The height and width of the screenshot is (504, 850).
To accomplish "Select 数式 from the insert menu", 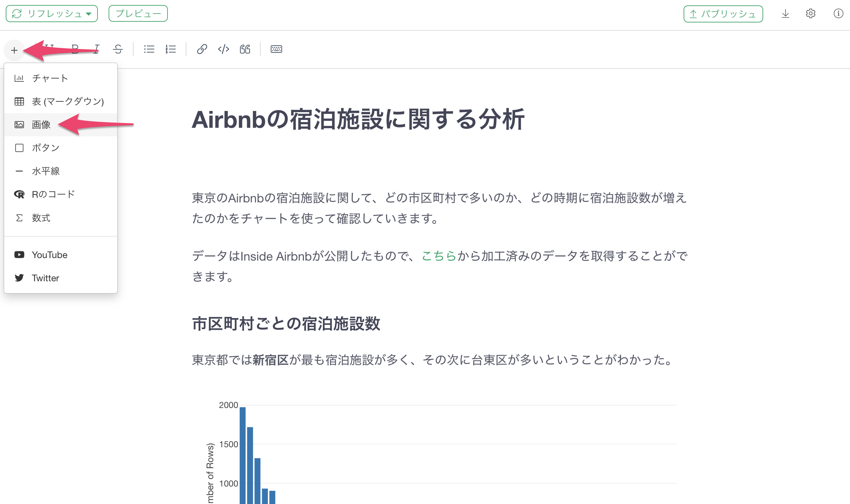I will [41, 218].
